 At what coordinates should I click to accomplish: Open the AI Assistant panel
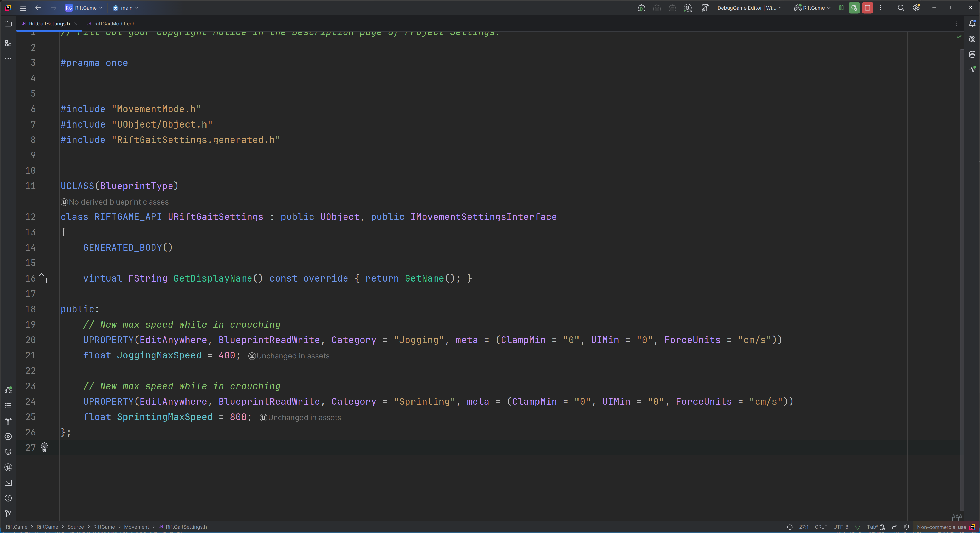[972, 39]
